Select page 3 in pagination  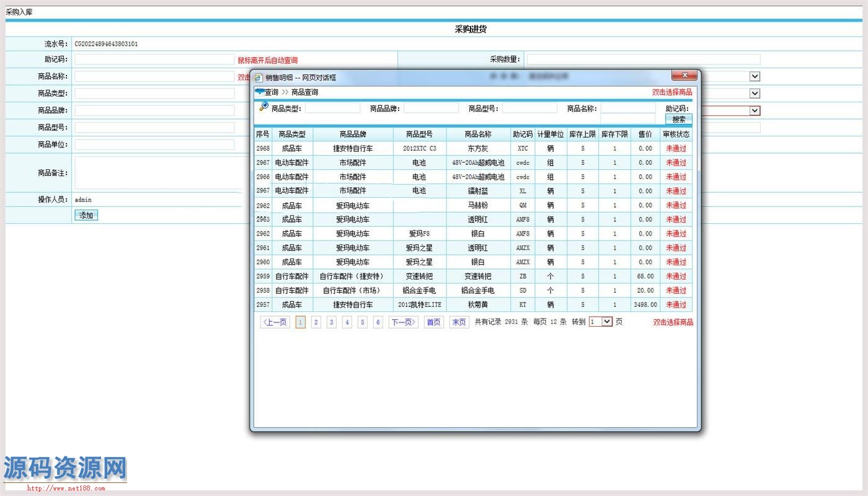tap(332, 322)
